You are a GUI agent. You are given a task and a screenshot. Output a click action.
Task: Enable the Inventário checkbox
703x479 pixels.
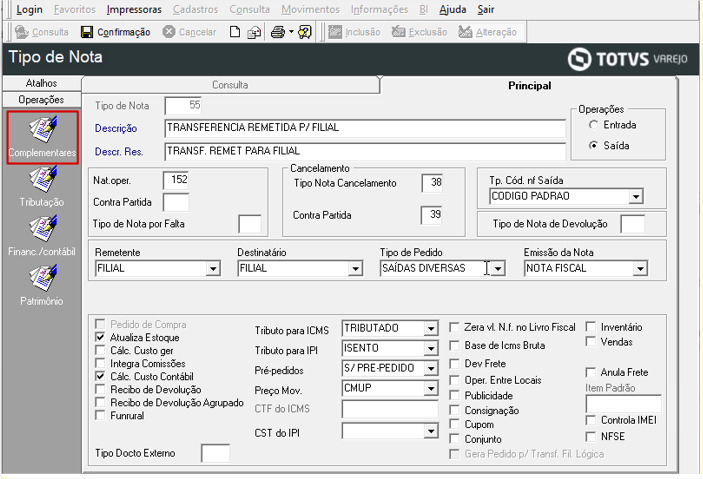(x=591, y=327)
